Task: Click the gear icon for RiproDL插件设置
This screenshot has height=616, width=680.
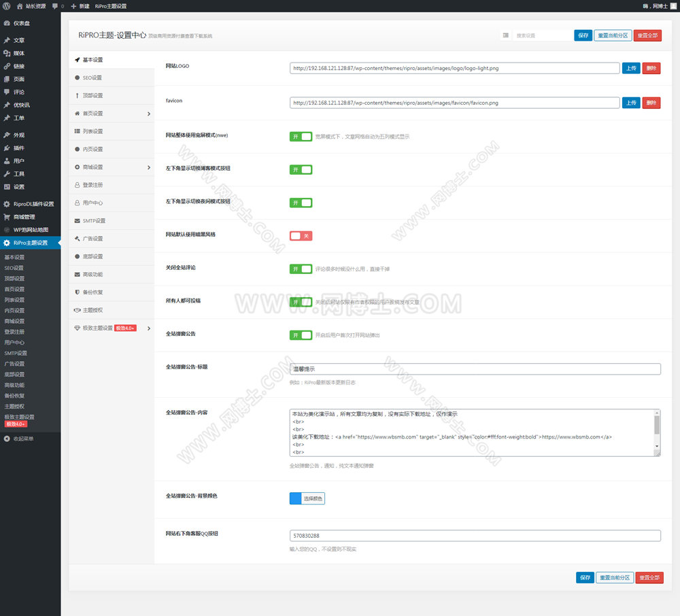Action: (x=7, y=204)
